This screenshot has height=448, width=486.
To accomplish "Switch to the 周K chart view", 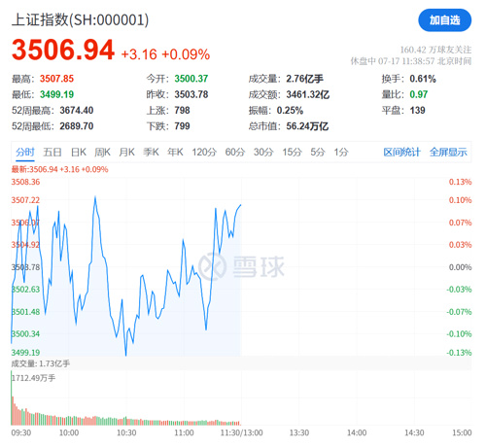I will [102, 152].
